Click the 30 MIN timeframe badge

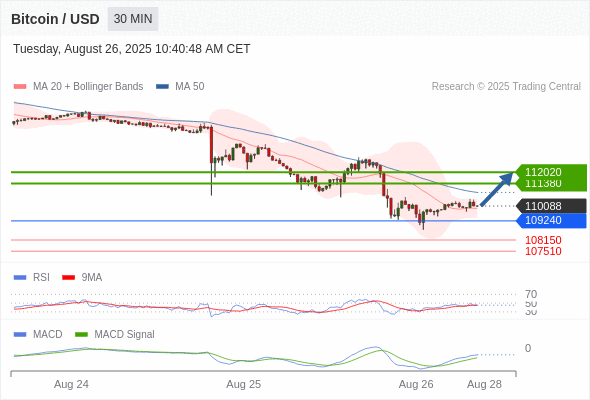tap(133, 19)
